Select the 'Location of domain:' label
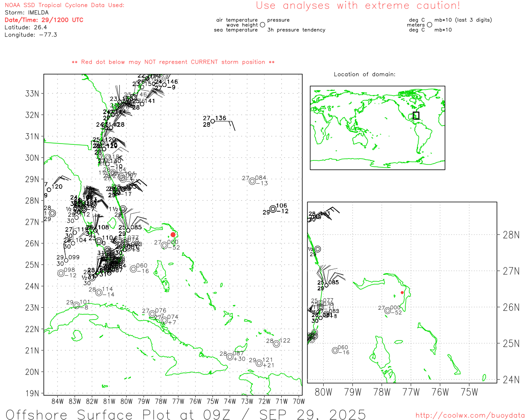 tap(365, 74)
